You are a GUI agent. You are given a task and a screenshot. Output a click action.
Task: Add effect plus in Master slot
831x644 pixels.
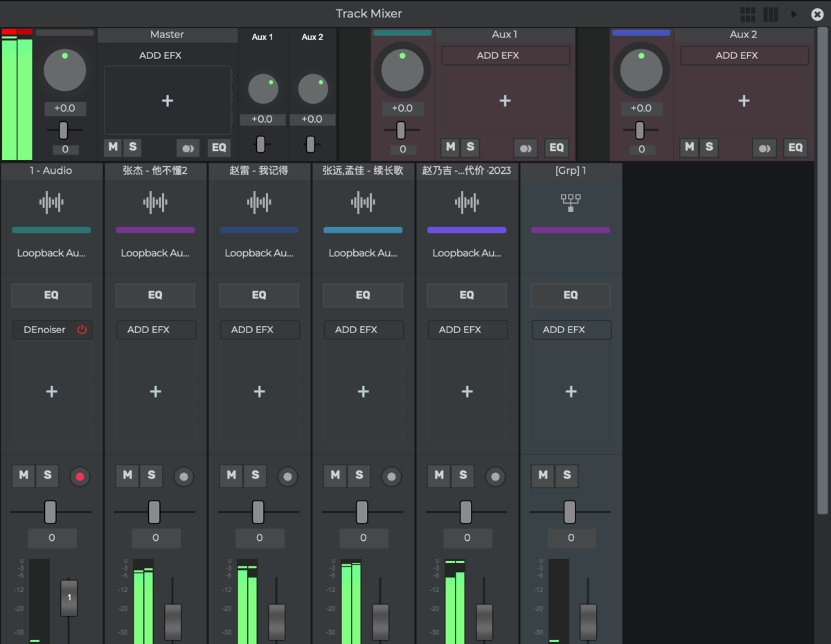pos(168,100)
